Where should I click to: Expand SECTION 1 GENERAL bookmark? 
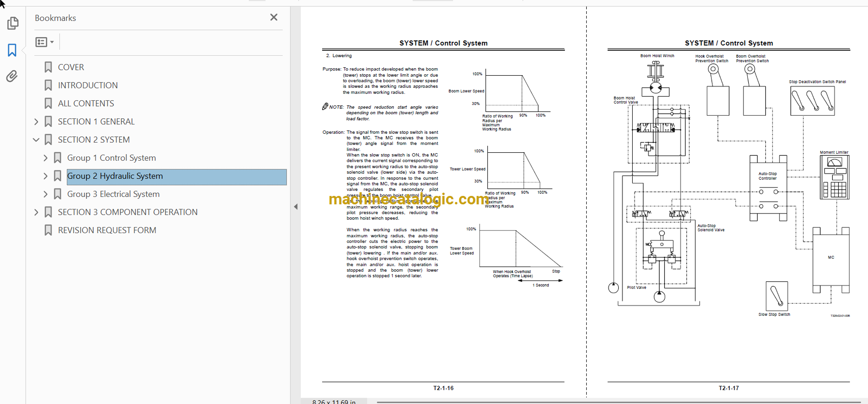click(x=36, y=122)
